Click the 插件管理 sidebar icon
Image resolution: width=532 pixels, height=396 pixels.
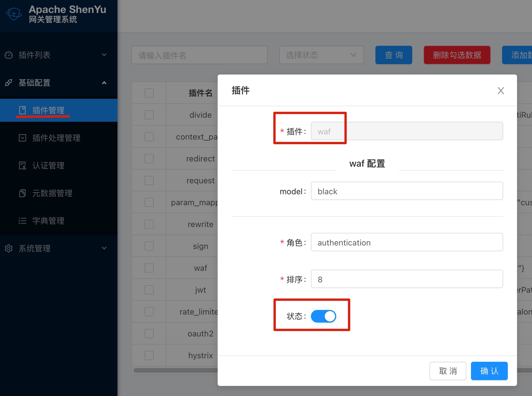click(22, 110)
